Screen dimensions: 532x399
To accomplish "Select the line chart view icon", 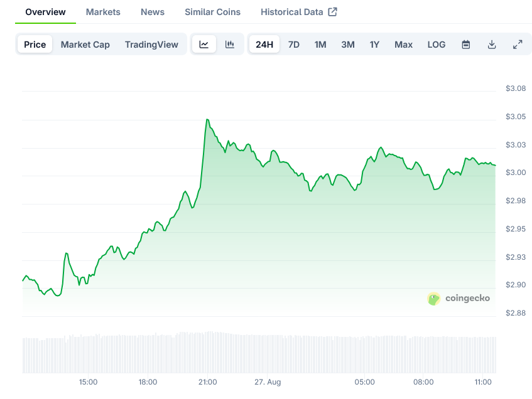I will tap(204, 45).
